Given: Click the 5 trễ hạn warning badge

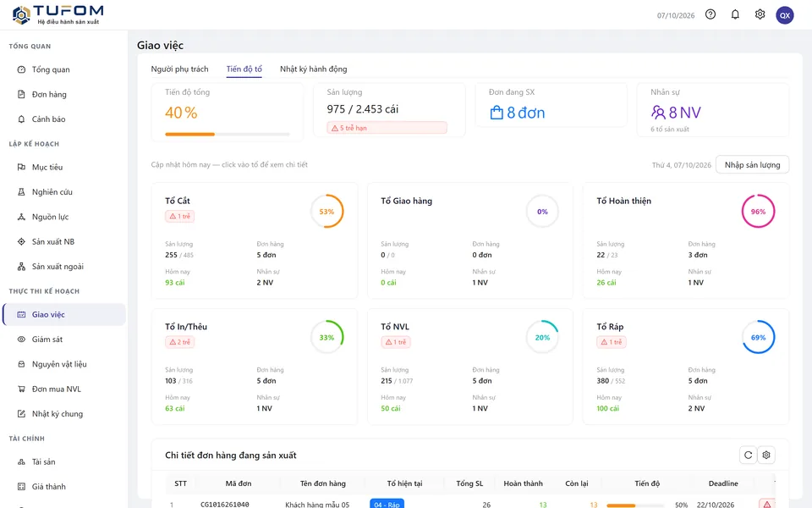Looking at the screenshot, I should tap(387, 128).
